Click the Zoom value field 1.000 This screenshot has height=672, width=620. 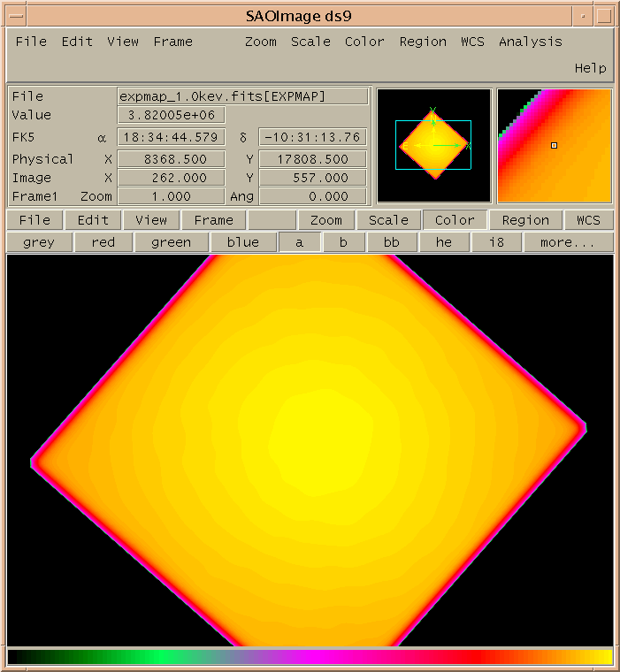[171, 196]
